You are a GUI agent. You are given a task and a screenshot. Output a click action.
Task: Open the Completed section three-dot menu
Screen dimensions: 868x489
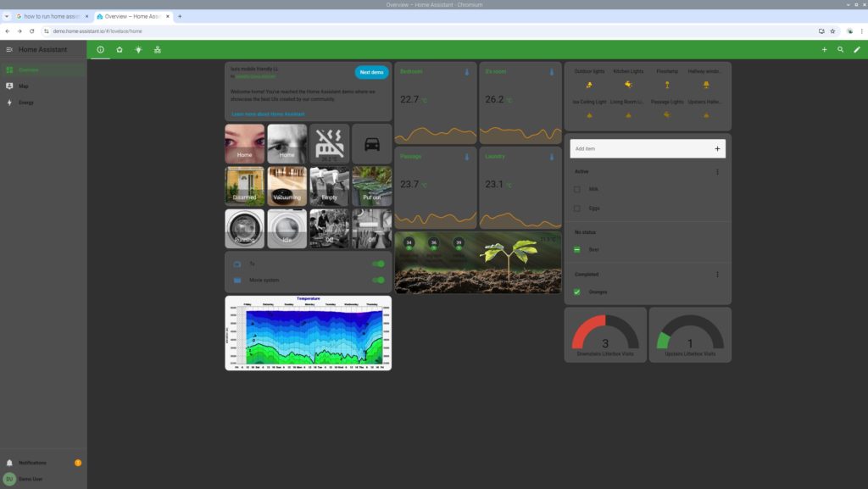pyautogui.click(x=717, y=275)
